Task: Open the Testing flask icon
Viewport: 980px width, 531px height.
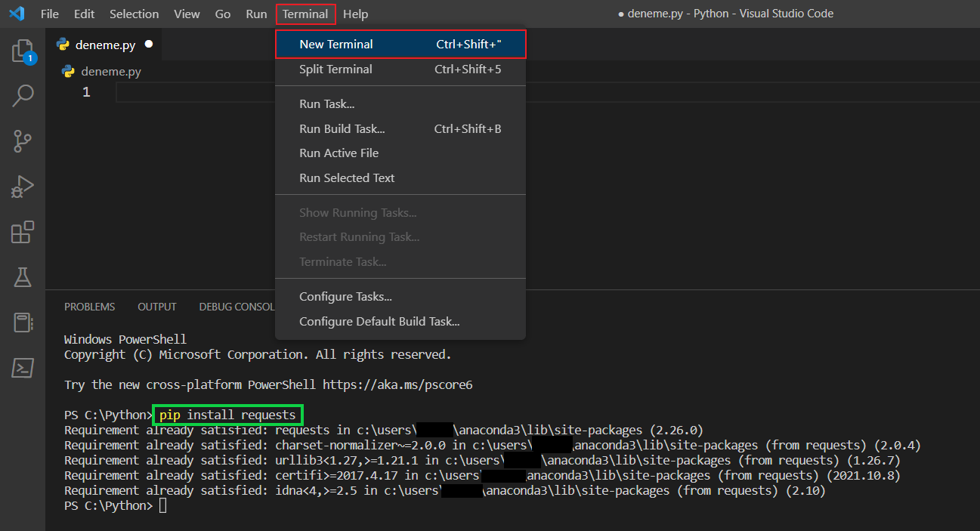Action: click(x=23, y=277)
